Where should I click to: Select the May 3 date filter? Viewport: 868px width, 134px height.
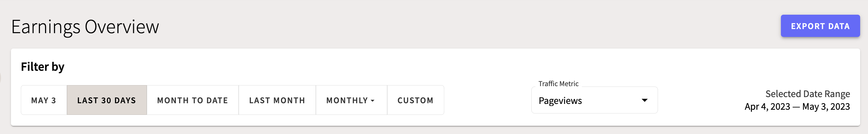click(44, 100)
